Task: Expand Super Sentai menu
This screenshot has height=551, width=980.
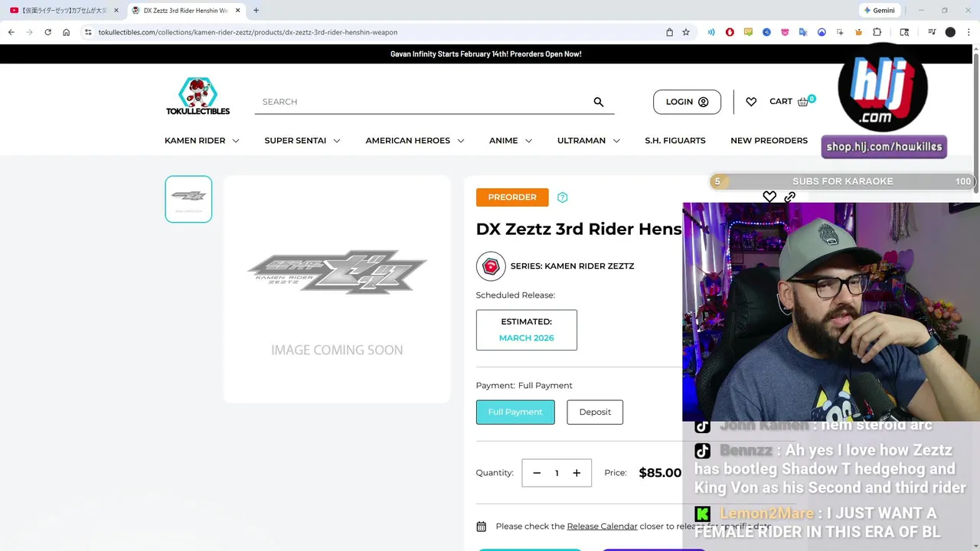Action: point(302,141)
